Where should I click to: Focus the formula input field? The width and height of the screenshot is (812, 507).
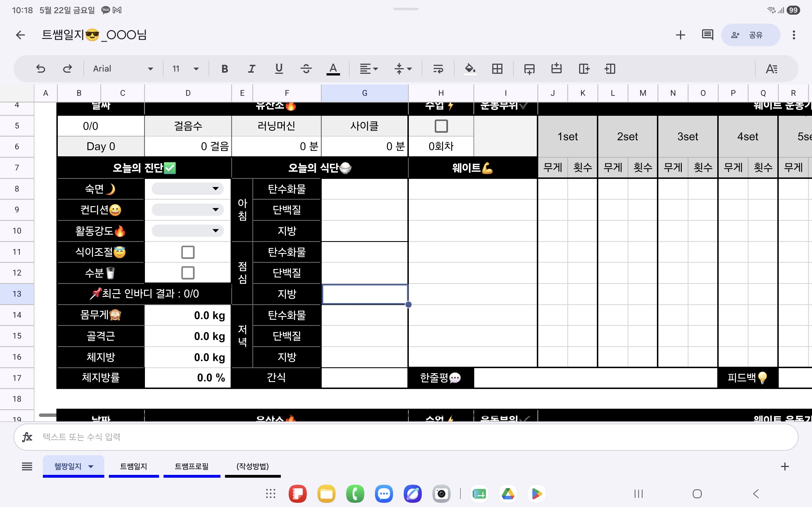tap(406, 437)
